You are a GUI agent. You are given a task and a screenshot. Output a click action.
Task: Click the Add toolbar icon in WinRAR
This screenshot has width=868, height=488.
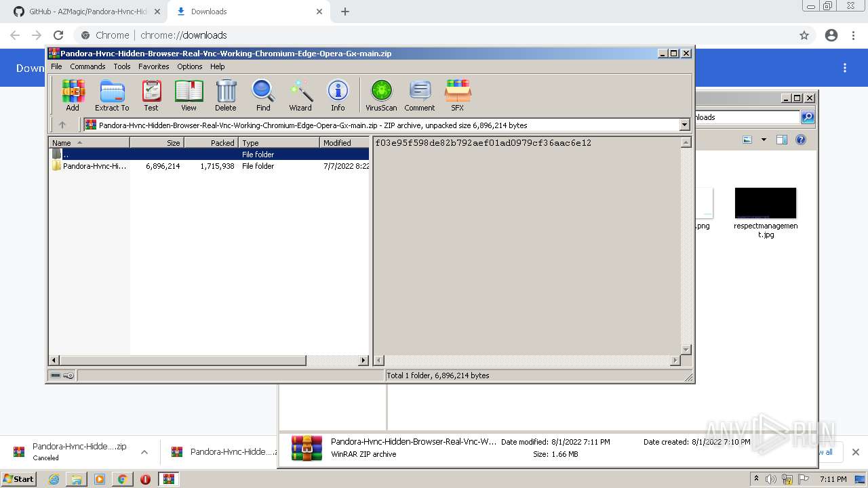pyautogui.click(x=73, y=96)
